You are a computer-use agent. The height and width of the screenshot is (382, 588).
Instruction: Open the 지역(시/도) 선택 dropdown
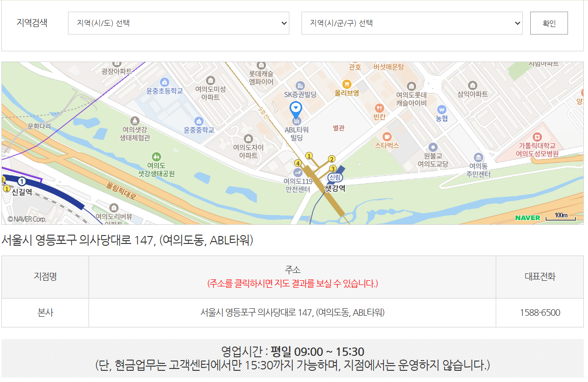pyautogui.click(x=178, y=23)
